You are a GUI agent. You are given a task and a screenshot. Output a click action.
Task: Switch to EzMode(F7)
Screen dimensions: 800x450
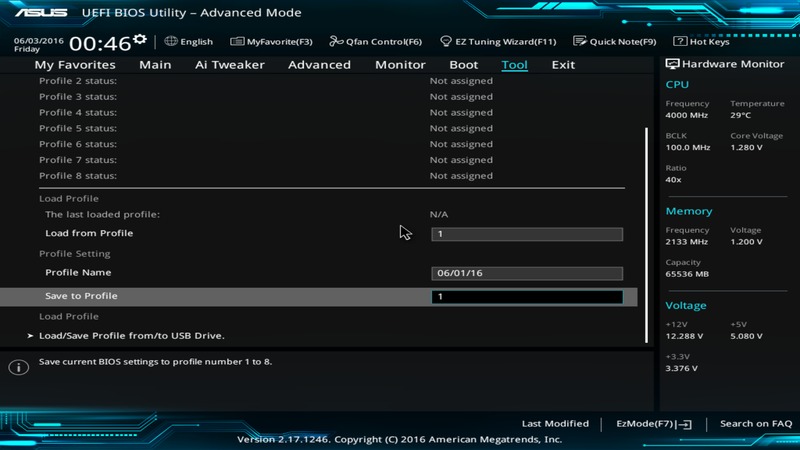[x=654, y=424]
